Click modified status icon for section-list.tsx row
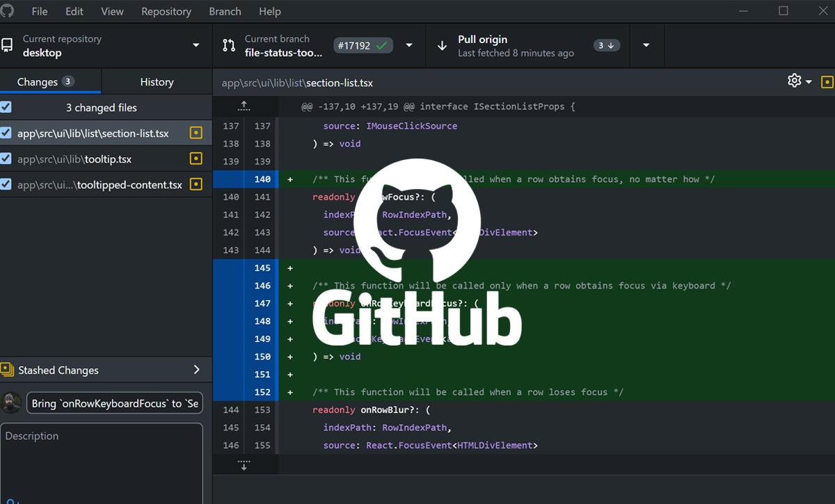835x504 pixels. pos(196,133)
